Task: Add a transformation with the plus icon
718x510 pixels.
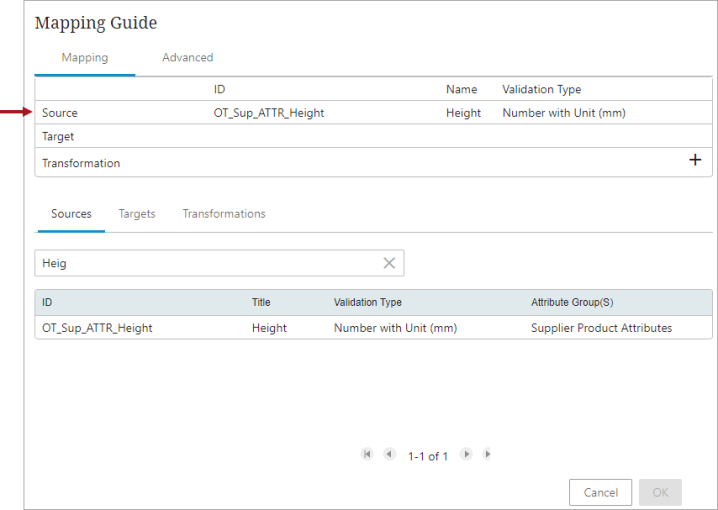Action: (695, 160)
